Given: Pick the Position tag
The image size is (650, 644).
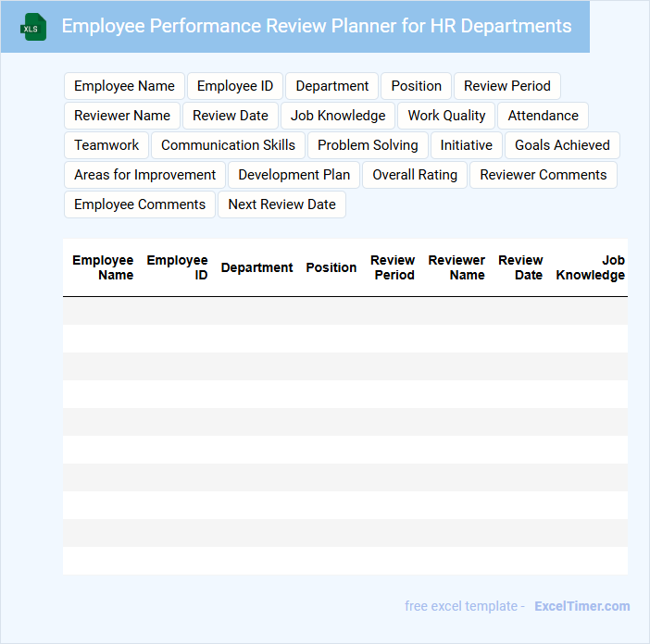Looking at the screenshot, I should click(416, 86).
